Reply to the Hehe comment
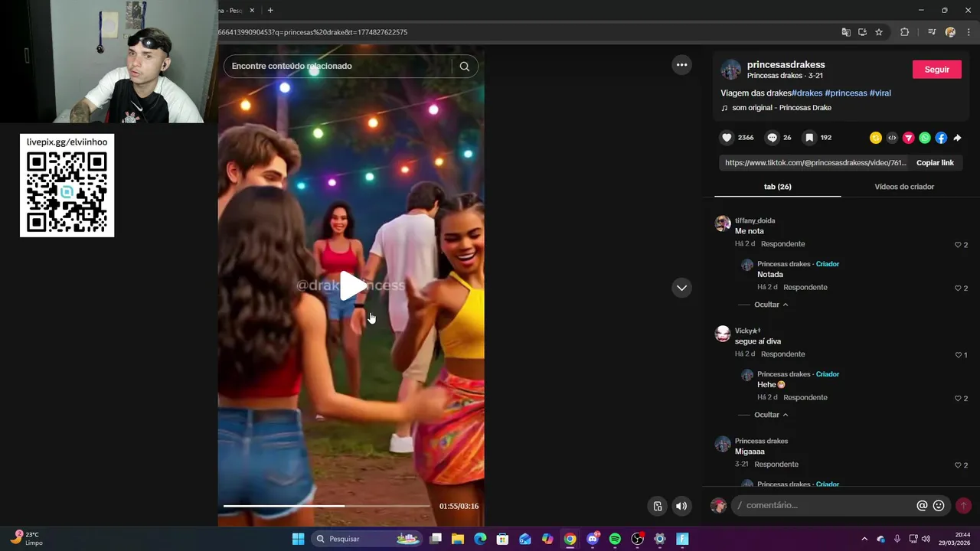This screenshot has height=551, width=980. pyautogui.click(x=805, y=398)
